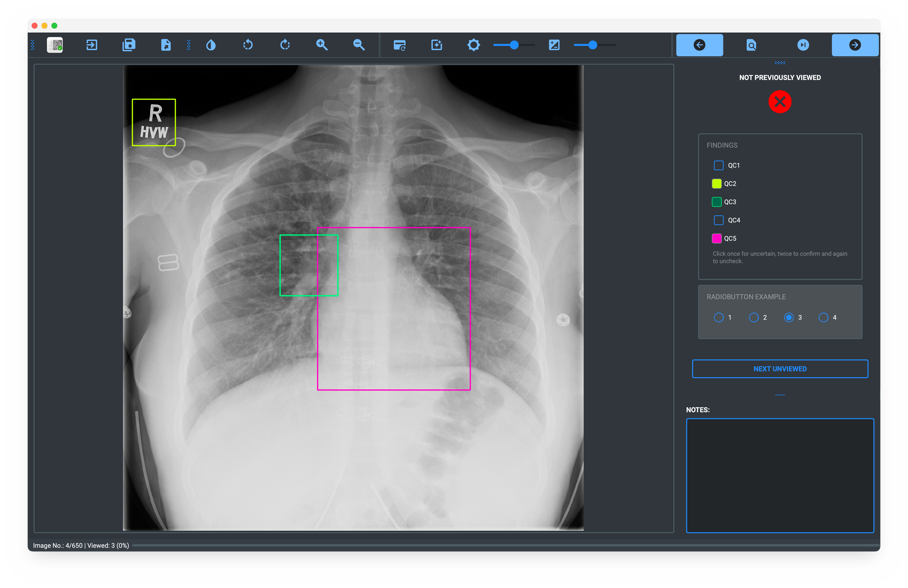The image size is (908, 588).
Task: Click the skip-to-next icon
Action: tap(803, 45)
